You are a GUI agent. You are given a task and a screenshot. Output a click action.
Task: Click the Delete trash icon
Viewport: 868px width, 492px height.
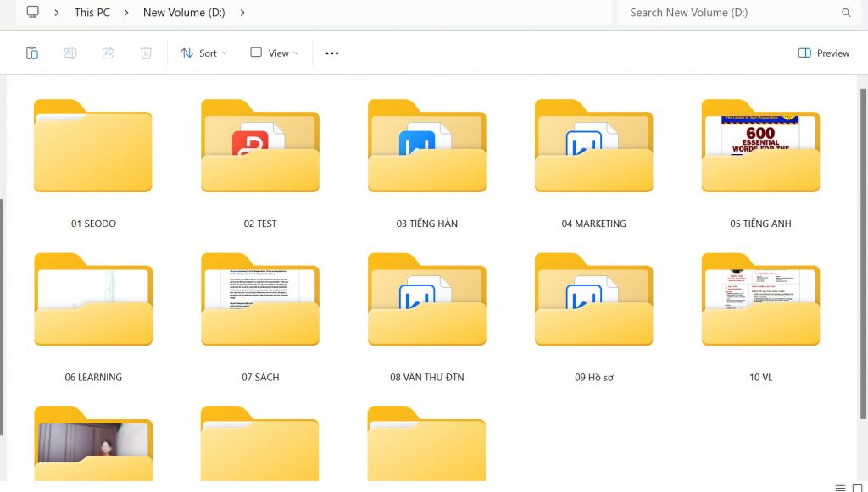pos(145,53)
